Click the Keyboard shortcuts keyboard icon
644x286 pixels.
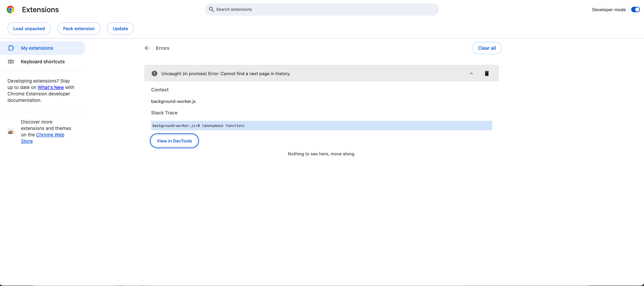click(11, 62)
